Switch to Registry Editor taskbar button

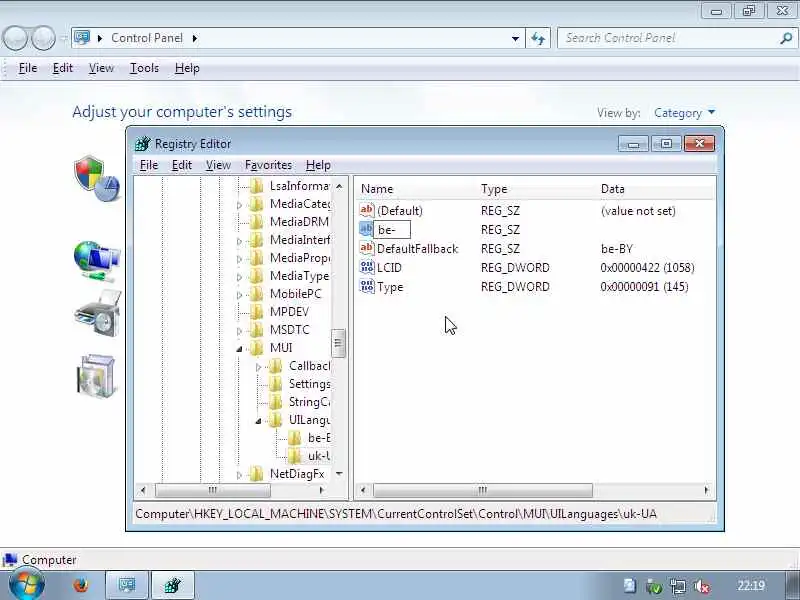[x=173, y=585]
